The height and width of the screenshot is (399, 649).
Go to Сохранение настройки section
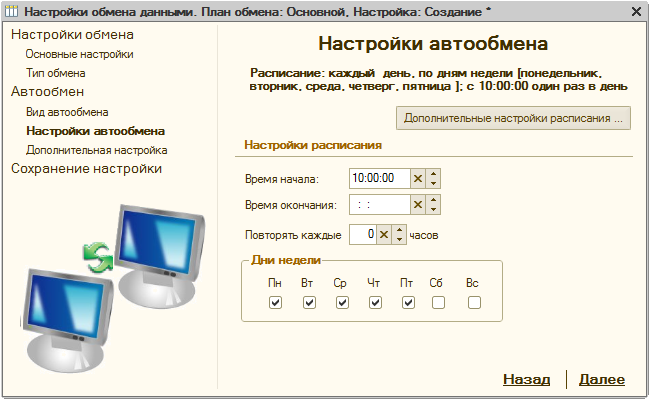click(x=87, y=168)
